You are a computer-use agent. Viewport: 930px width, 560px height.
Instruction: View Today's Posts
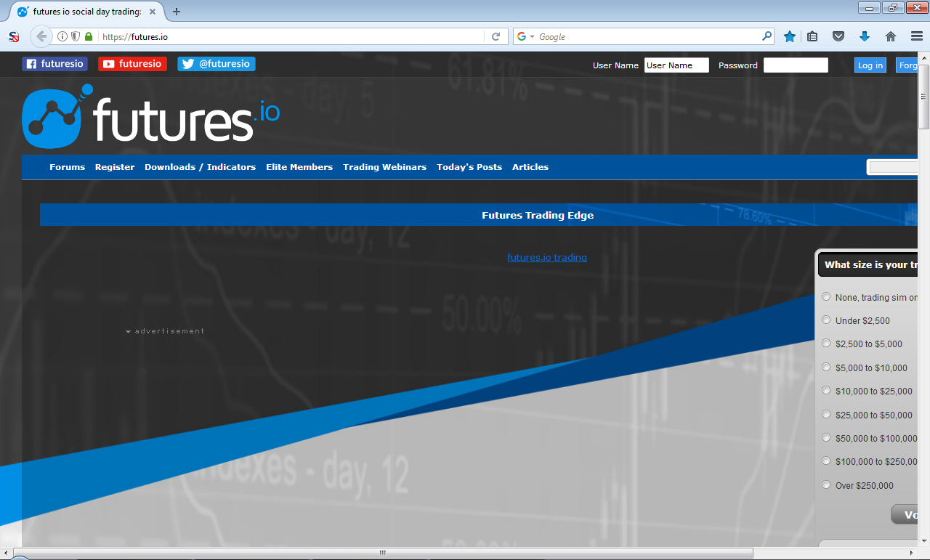click(x=469, y=167)
